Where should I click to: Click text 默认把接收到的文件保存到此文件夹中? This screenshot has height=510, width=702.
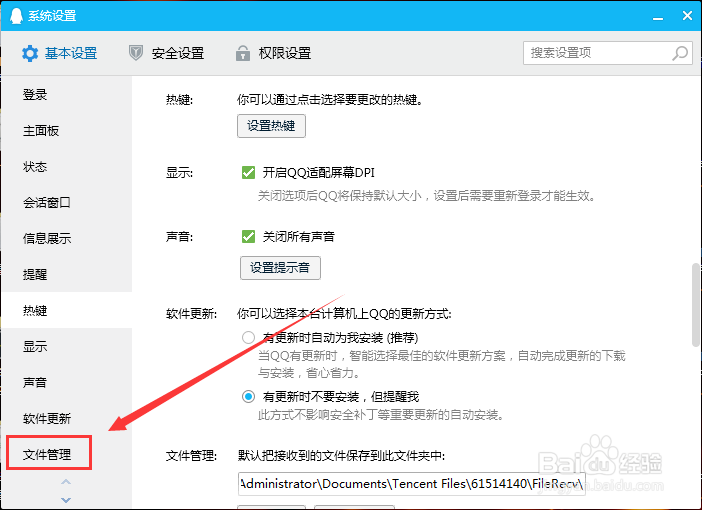(x=341, y=456)
